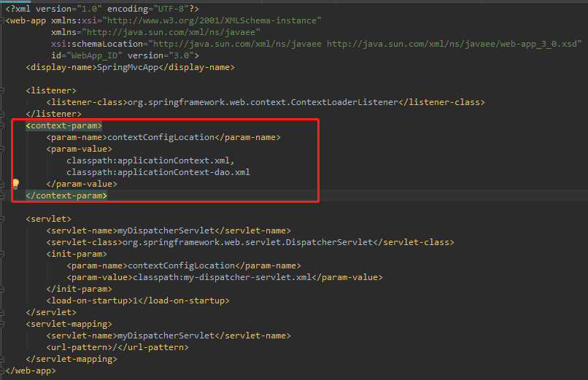Click classpath:my-dispatcher-servlet.xml value
Image resolution: width=588 pixels, height=380 pixels.
click(222, 277)
